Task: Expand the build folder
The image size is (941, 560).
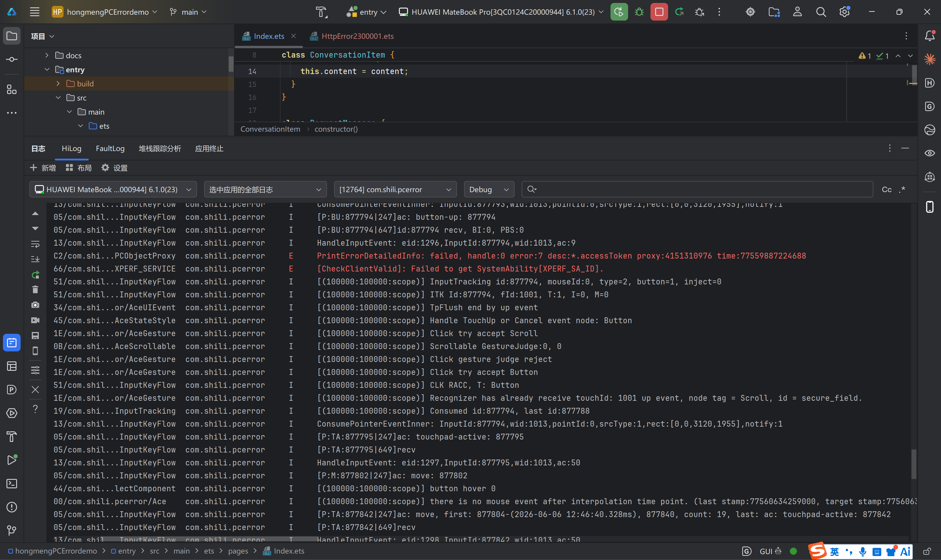Action: tap(58, 84)
